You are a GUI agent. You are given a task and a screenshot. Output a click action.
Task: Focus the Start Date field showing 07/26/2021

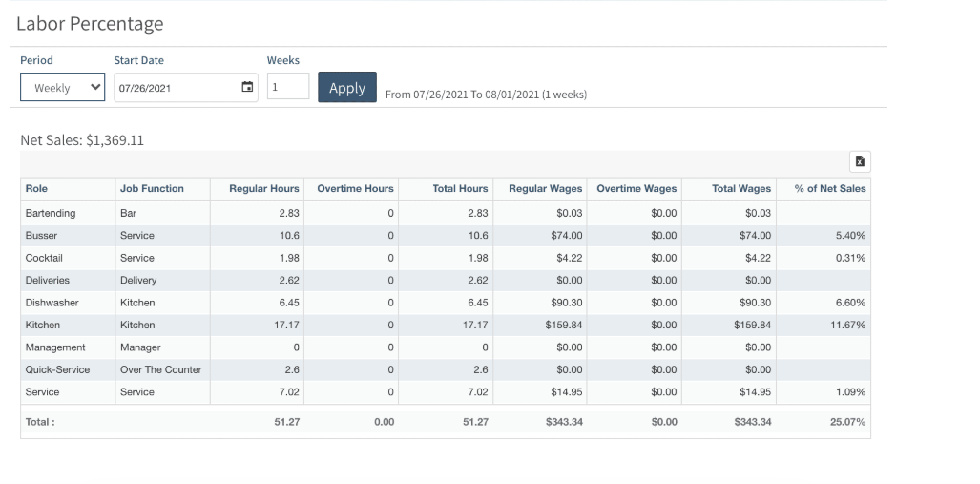(172, 88)
